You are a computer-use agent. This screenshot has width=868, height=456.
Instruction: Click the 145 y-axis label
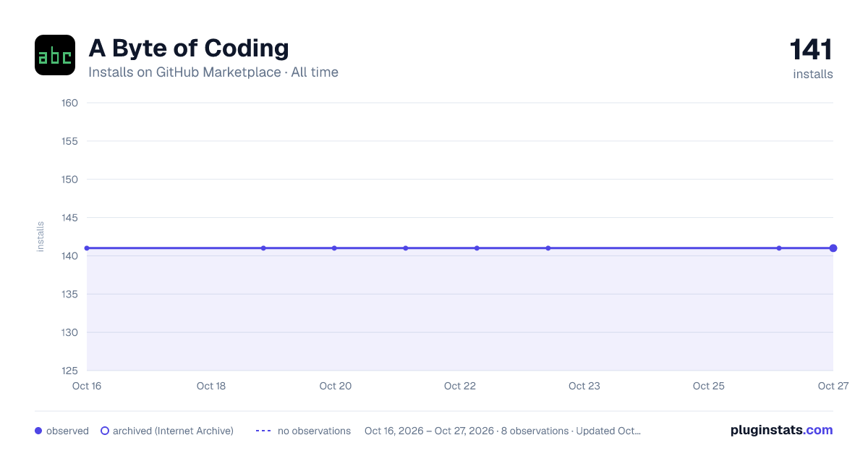pyautogui.click(x=70, y=218)
